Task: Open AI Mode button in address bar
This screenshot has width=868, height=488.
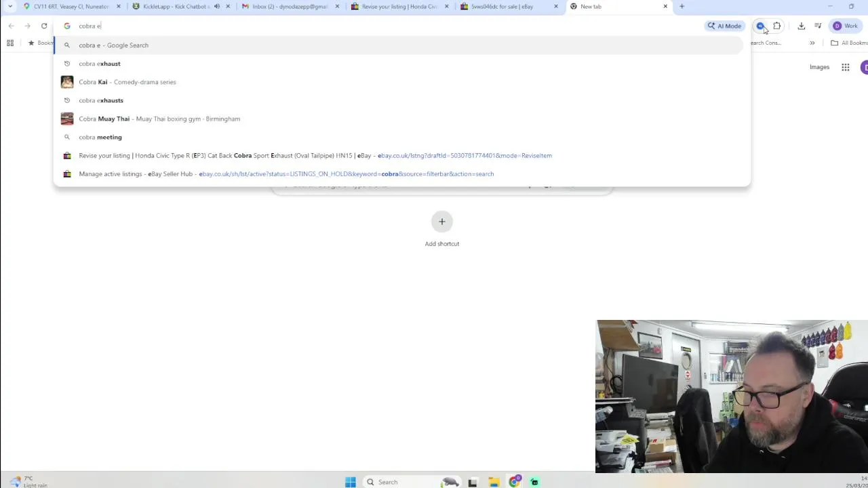Action: pyautogui.click(x=724, y=26)
